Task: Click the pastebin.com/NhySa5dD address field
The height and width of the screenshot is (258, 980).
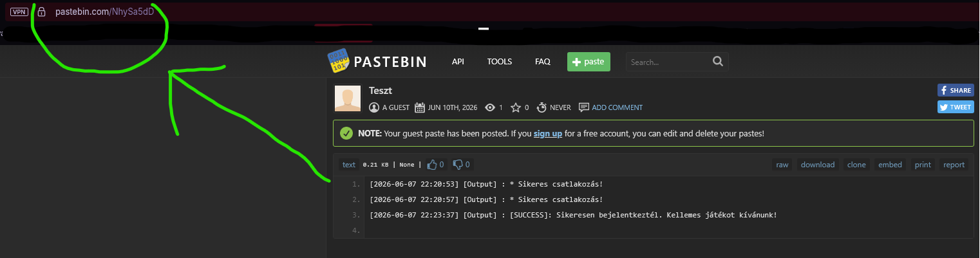Action: pos(105,12)
